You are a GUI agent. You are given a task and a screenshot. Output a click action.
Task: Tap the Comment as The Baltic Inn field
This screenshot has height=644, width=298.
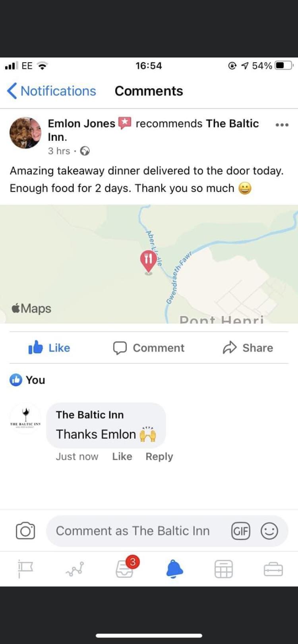(133, 531)
